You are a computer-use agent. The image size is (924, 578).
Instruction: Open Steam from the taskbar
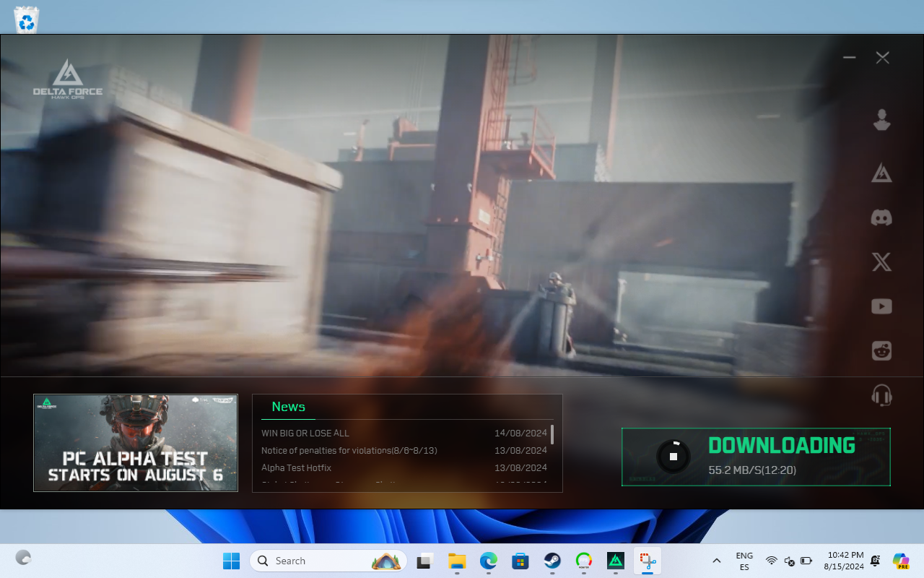tap(552, 561)
